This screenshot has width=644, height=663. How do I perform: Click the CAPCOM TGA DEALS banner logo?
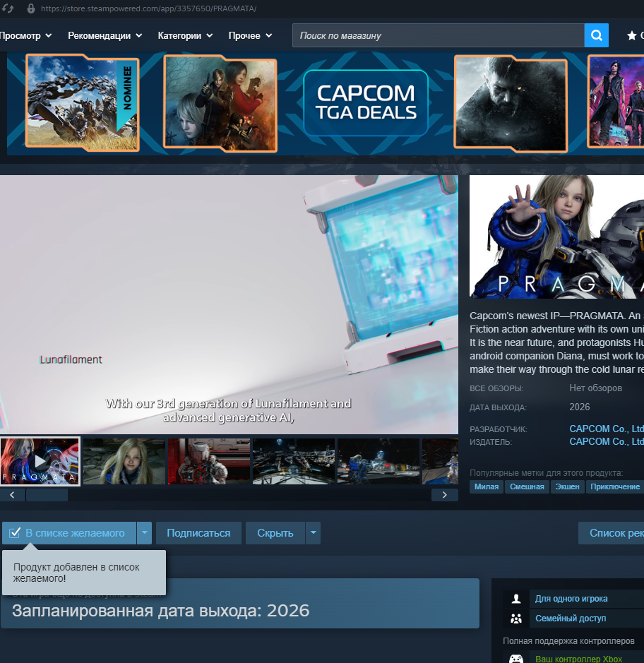click(366, 103)
